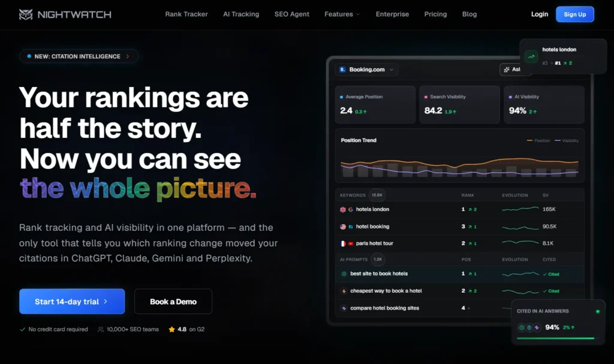
Task: Click the No credit card checkmark icon
Action: pyautogui.click(x=22, y=330)
